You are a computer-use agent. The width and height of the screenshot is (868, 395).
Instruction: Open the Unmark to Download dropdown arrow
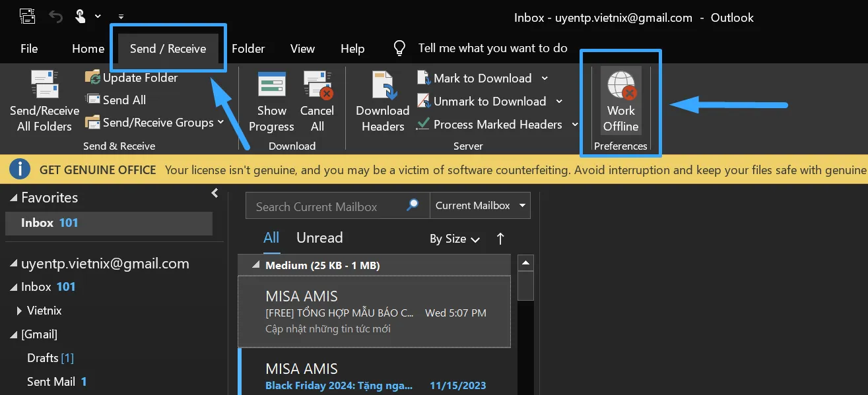tap(559, 102)
